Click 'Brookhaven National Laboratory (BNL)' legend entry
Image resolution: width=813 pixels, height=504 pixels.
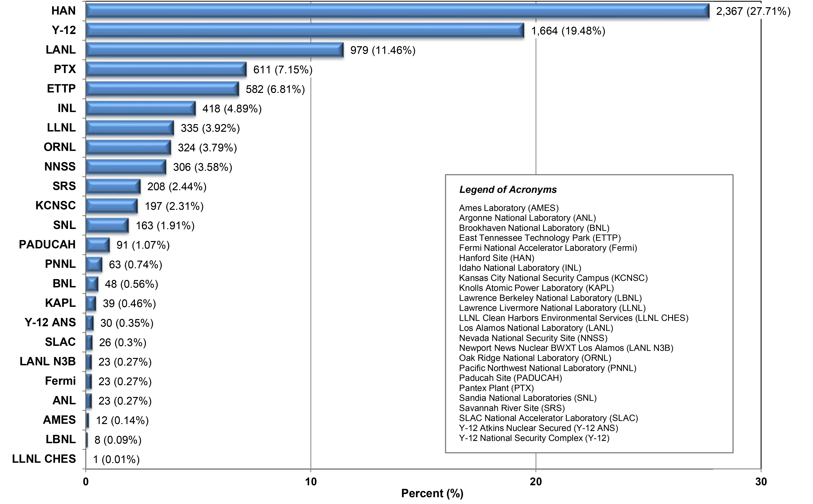point(534,228)
